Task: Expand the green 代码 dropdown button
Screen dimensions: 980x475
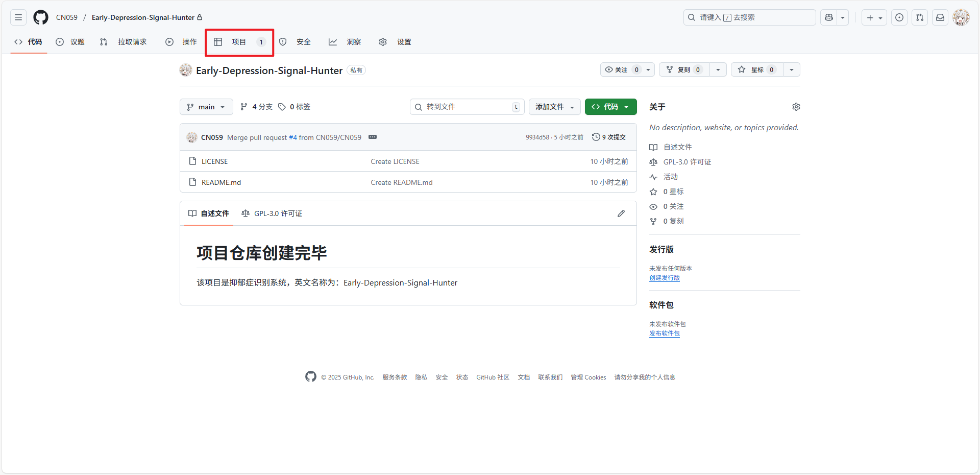Action: pos(610,107)
